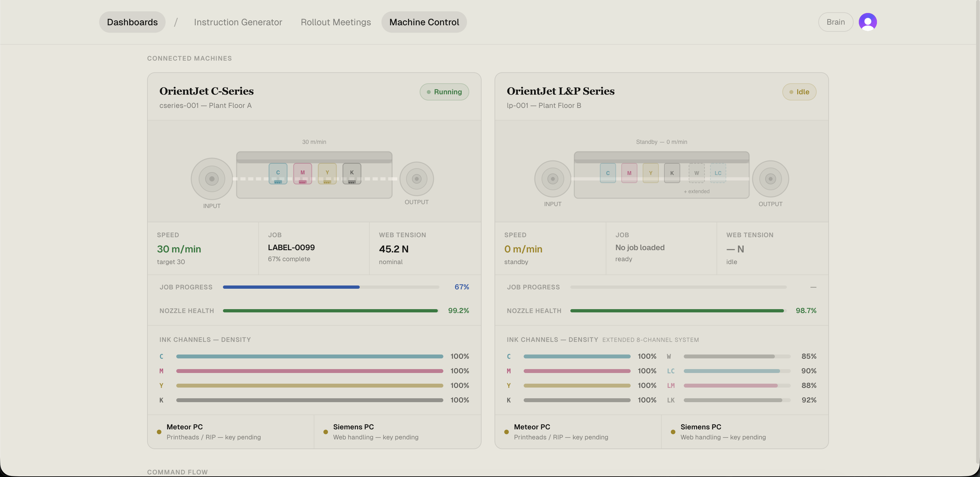Viewport: 980px width, 477px height.
Task: Toggle the Running status indicator on C-Series
Action: [x=444, y=92]
